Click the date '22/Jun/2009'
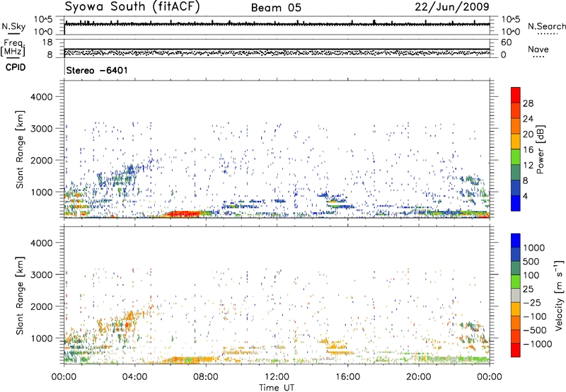Screen dimensions: 566x392 coord(452,7)
